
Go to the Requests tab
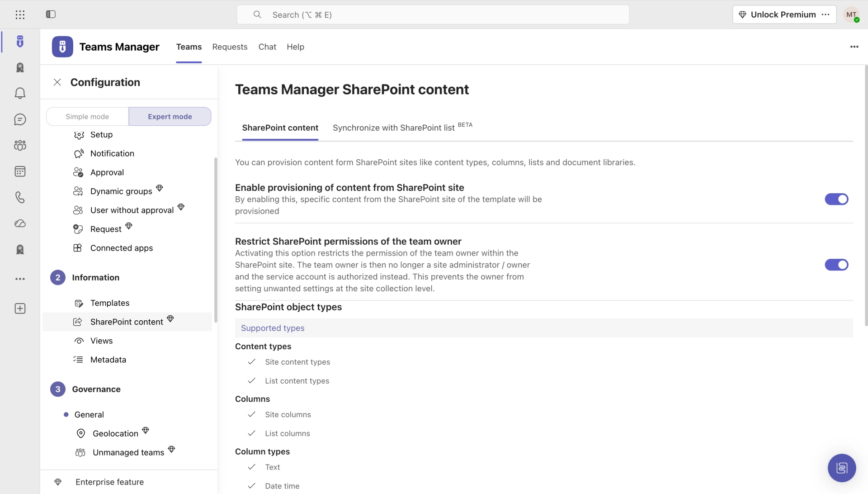point(230,47)
